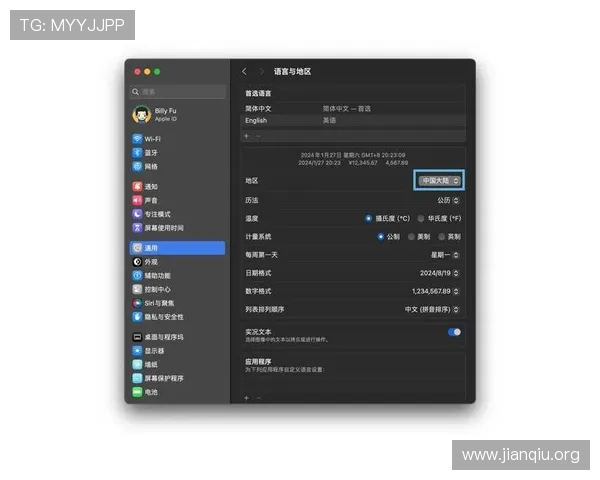Image resolution: width=600 pixels, height=480 pixels.
Task: Open the 隐私与安全性 hand icon
Action: [x=137, y=317]
